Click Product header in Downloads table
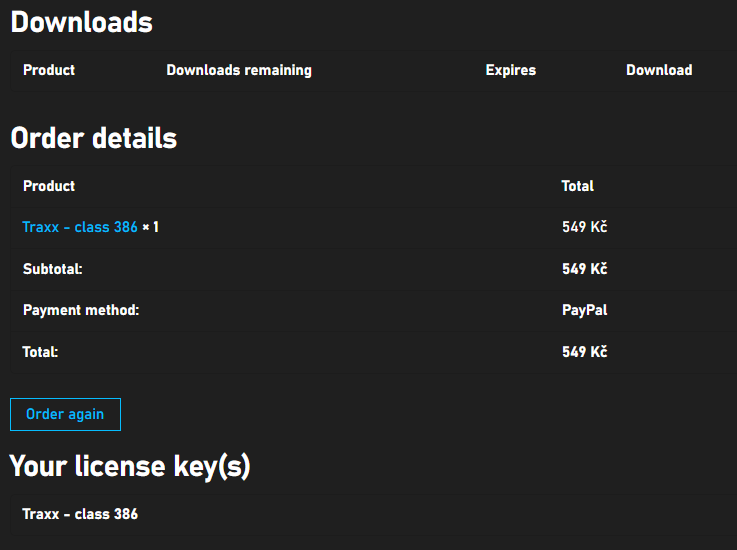The image size is (737, 550). [x=49, y=70]
